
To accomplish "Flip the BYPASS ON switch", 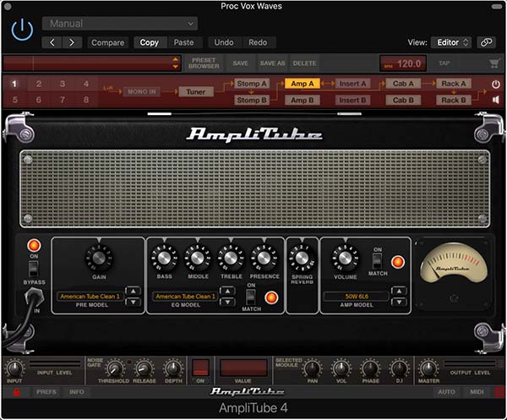I will pos(33,270).
